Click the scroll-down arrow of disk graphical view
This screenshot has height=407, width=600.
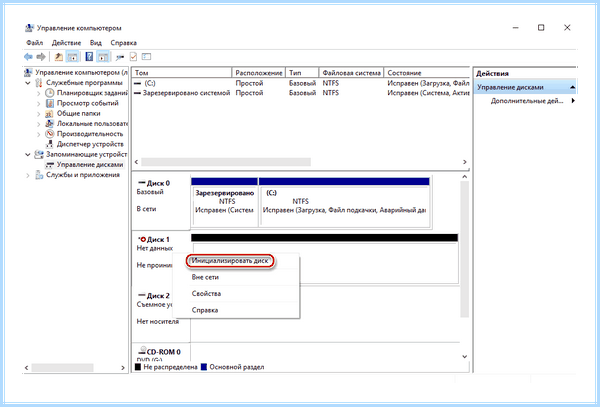[465, 357]
